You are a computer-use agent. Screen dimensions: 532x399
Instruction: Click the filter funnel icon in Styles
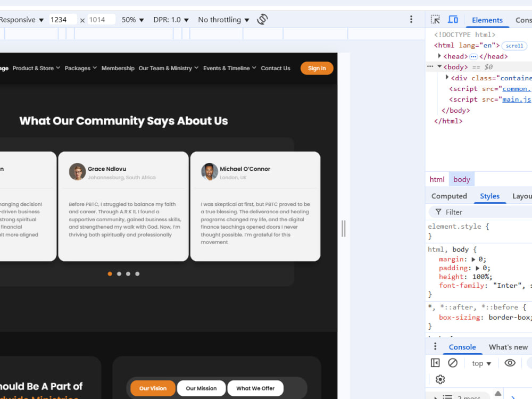[438, 212]
